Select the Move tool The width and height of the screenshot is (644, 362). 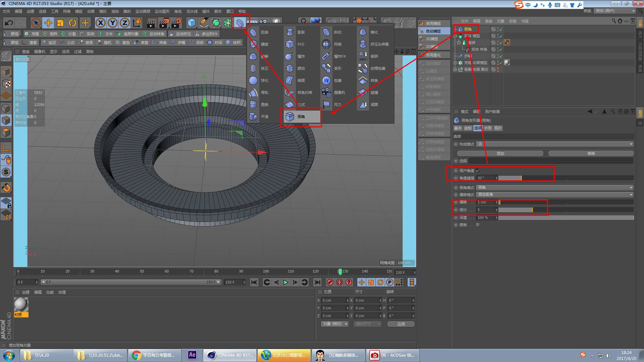[x=48, y=23]
